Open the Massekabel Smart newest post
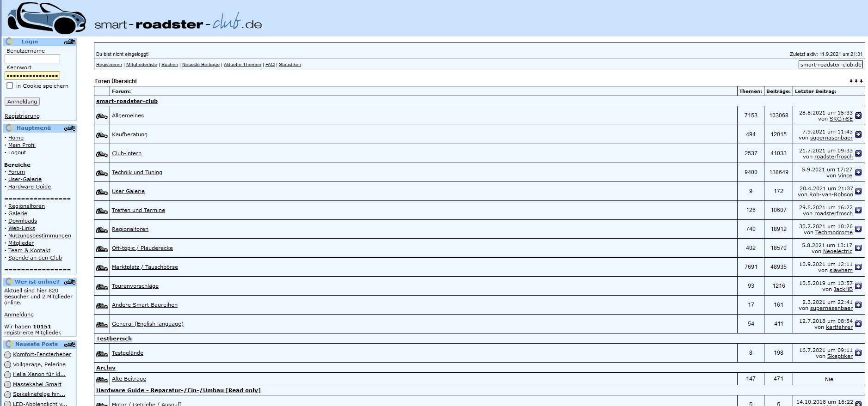This screenshot has width=868, height=406. point(37,384)
